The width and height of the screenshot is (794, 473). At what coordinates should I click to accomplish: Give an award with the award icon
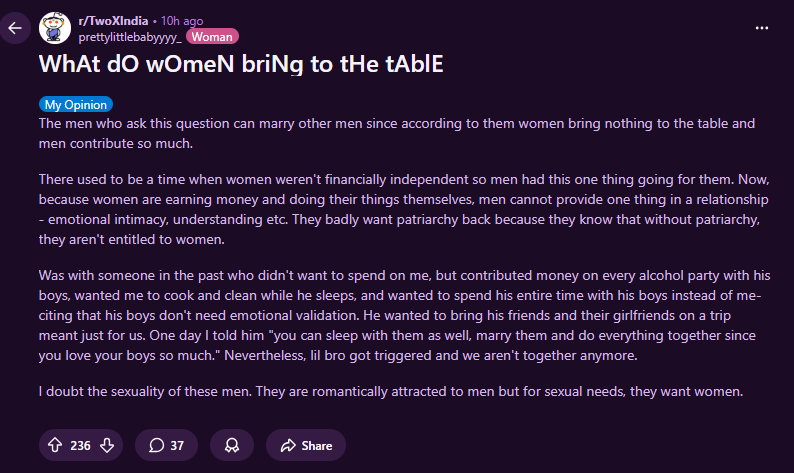pos(232,445)
